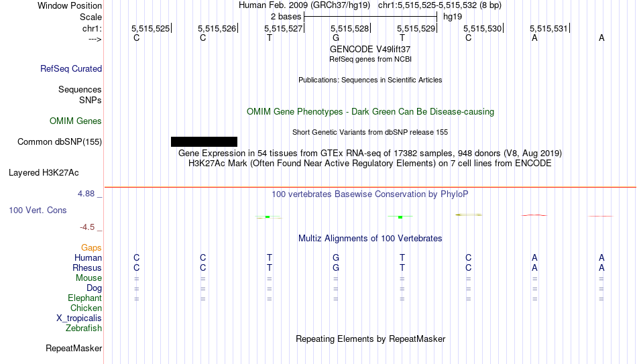
Task: Click the 2 bases scale bar
Action: coord(370,17)
